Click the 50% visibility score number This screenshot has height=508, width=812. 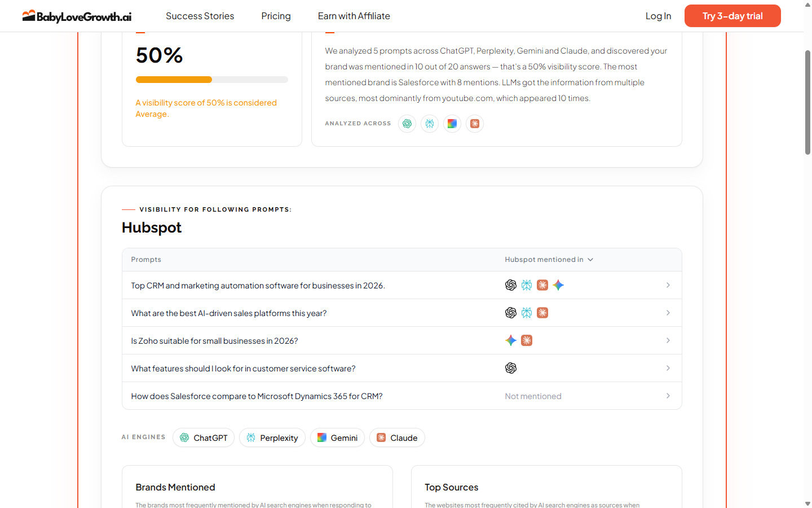point(160,55)
